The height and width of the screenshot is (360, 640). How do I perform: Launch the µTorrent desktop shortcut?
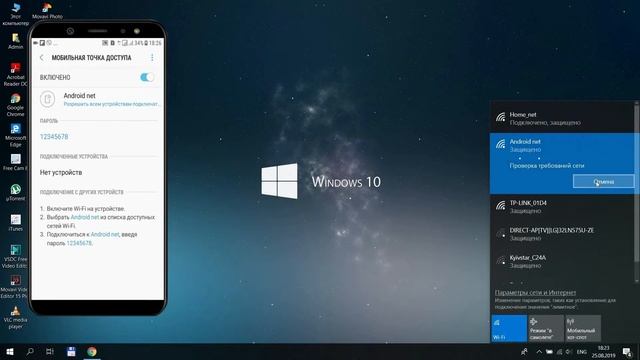[16, 192]
